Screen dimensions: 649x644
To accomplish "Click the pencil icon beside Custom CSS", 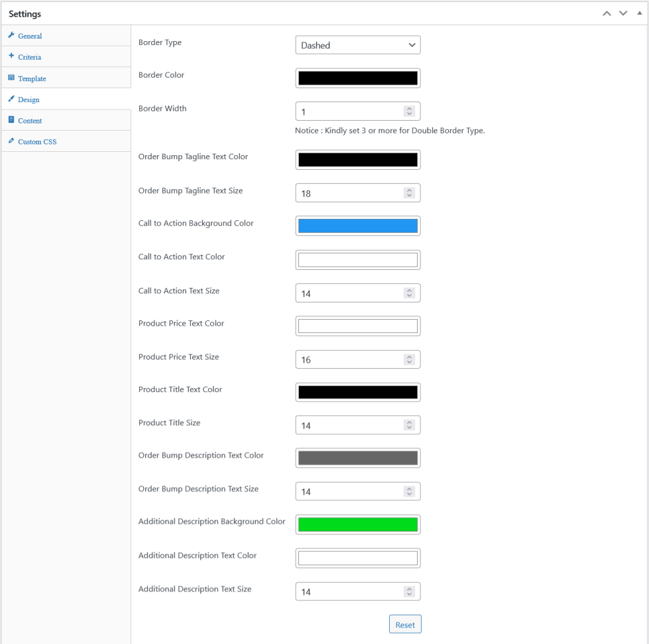I will pos(11,141).
